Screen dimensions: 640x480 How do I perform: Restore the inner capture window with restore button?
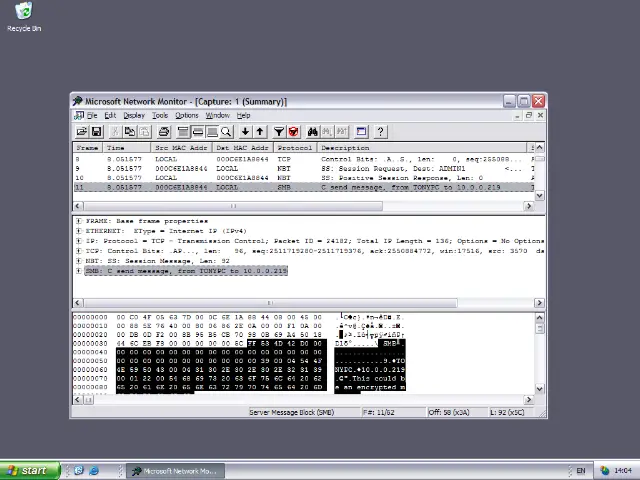pos(529,116)
